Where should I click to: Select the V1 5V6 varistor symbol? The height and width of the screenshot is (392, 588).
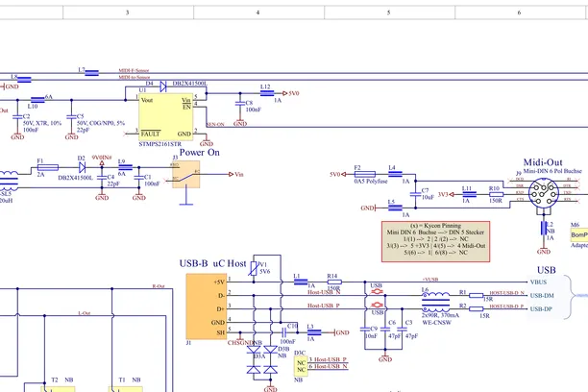(x=254, y=268)
